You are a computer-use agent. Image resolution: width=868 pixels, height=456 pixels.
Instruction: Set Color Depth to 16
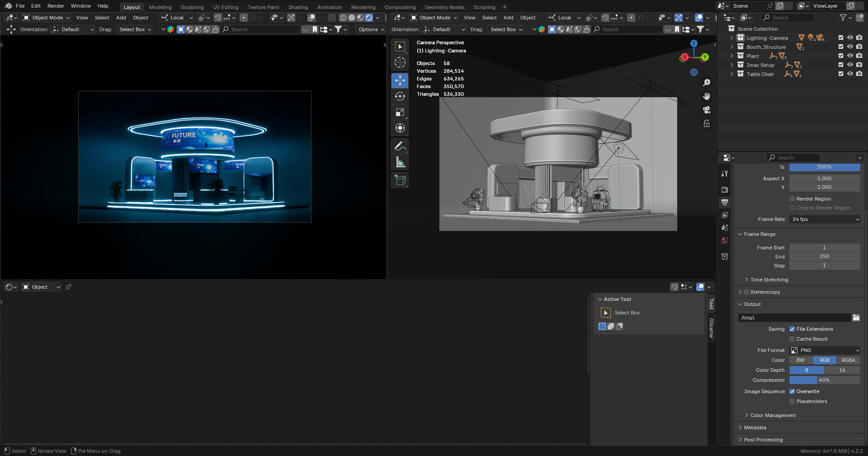tap(842, 370)
